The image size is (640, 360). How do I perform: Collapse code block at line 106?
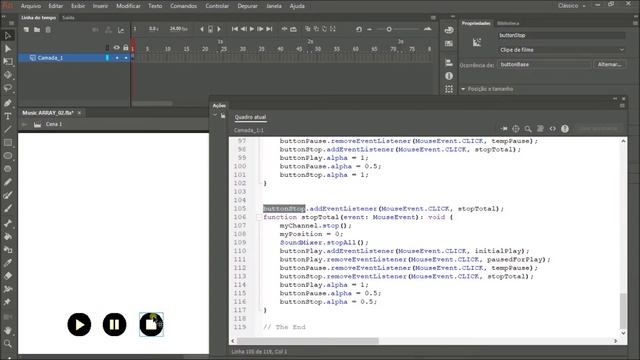click(259, 217)
